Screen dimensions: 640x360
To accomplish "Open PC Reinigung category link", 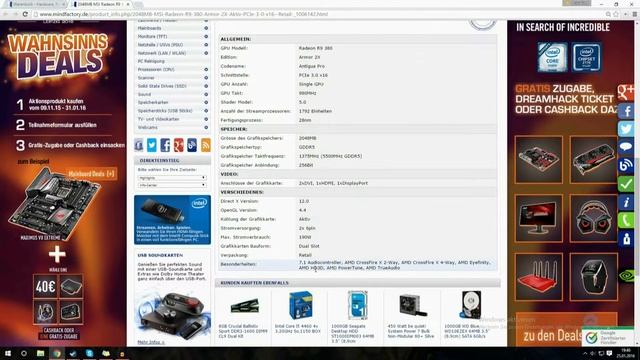I will [151, 61].
